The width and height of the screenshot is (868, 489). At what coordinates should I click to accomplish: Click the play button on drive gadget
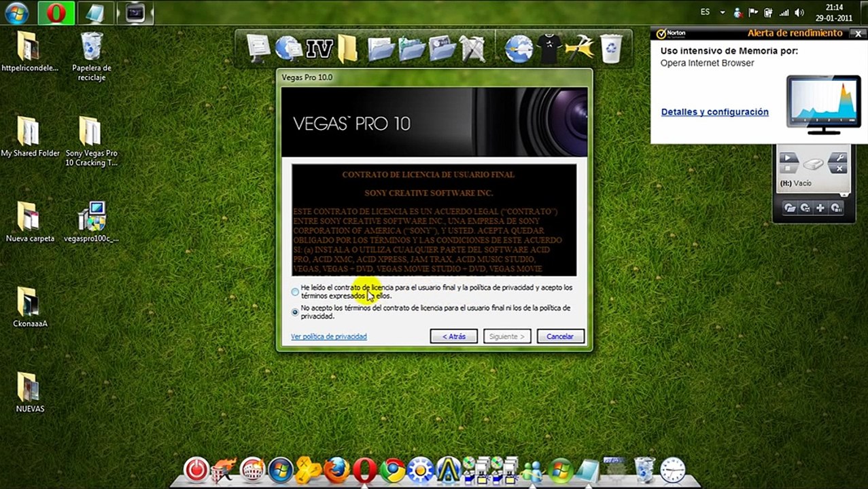click(x=788, y=158)
